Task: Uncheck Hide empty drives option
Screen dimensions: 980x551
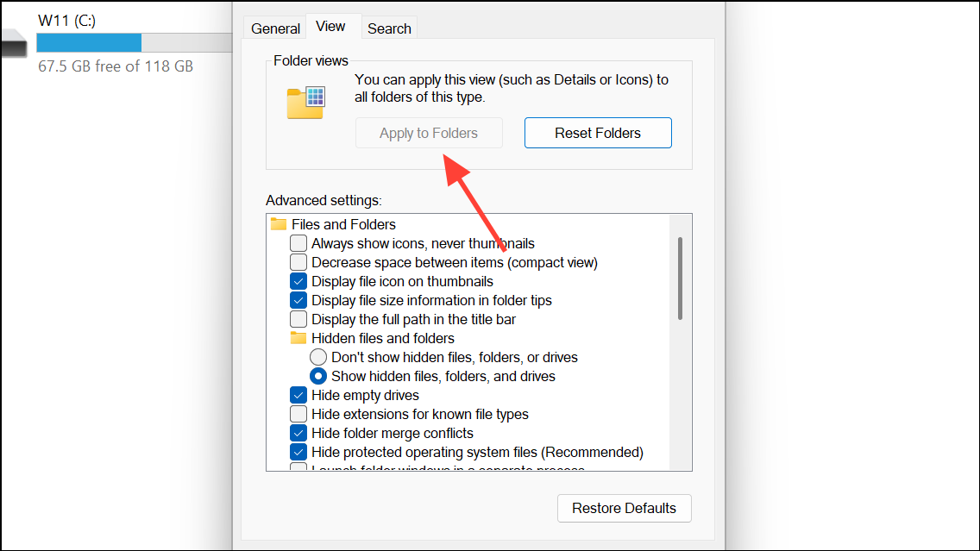Action: pyautogui.click(x=298, y=395)
